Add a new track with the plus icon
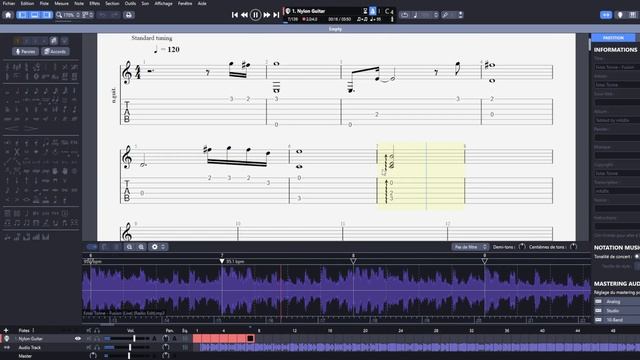 tap(6, 330)
